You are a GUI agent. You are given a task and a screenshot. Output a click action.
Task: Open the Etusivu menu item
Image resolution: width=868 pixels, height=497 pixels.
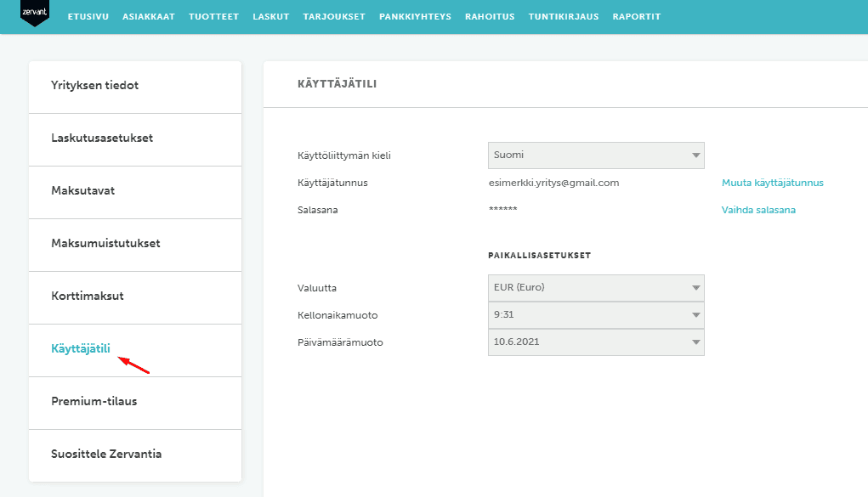coord(88,17)
